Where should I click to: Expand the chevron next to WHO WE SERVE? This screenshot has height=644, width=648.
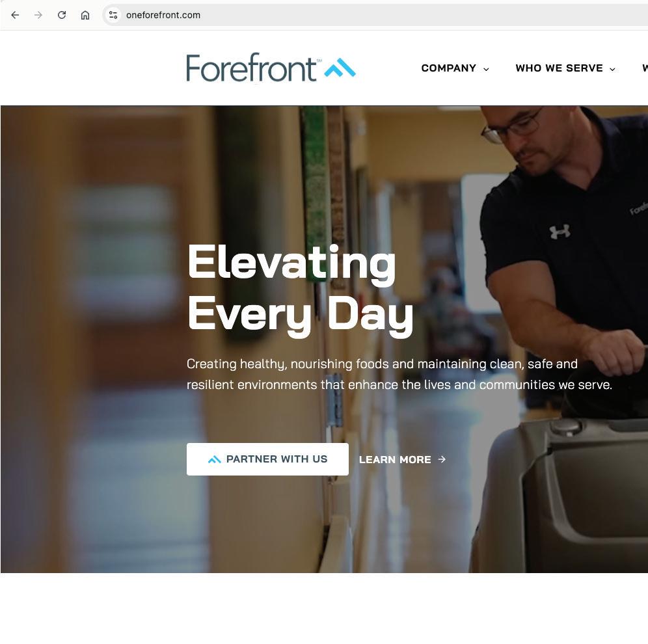click(612, 69)
